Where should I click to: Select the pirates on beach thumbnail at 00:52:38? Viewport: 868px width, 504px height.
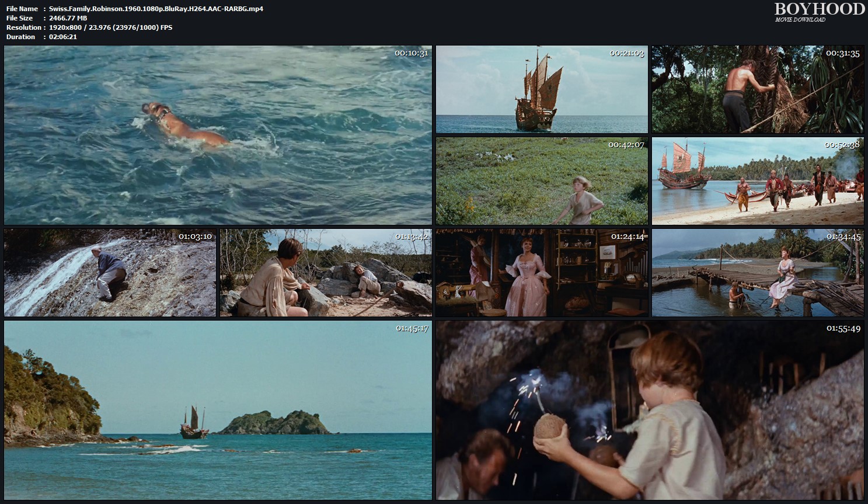758,181
